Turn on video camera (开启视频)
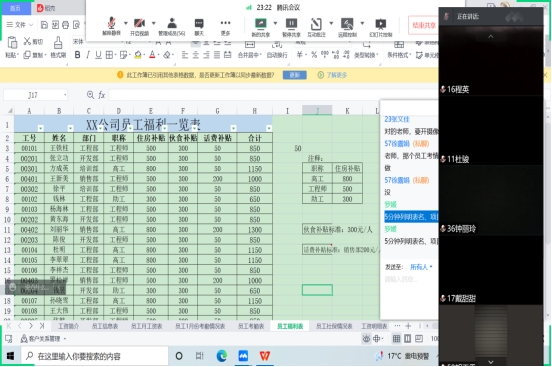The width and height of the screenshot is (552, 367). click(x=139, y=26)
